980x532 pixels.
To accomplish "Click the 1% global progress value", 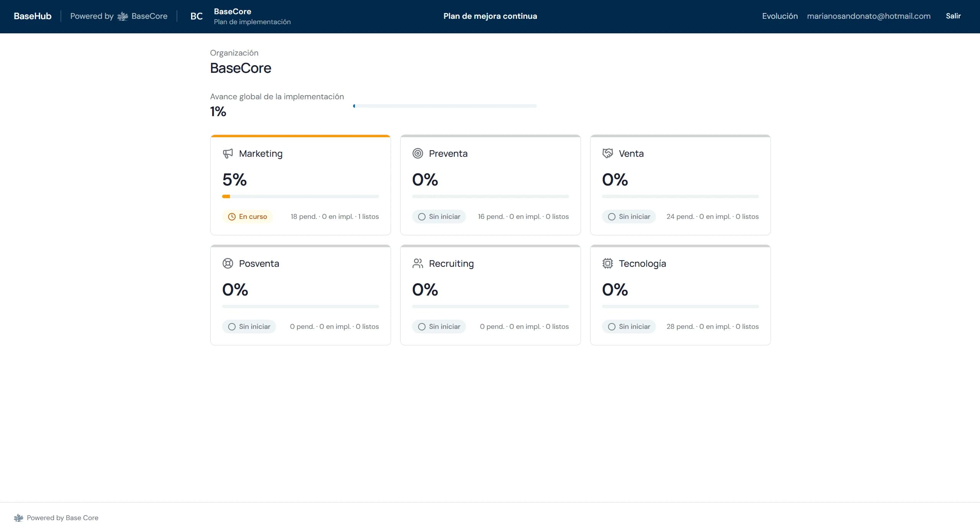I will (x=218, y=112).
